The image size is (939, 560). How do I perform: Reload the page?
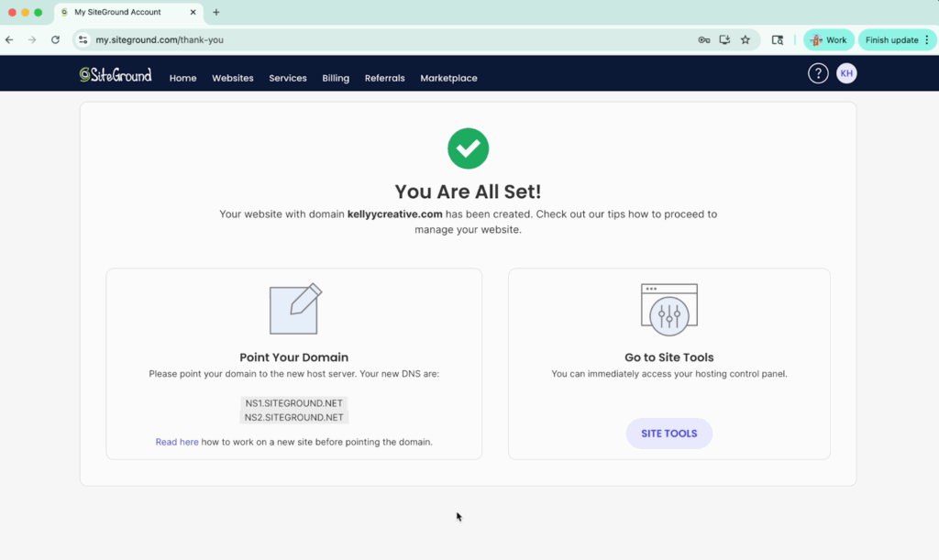click(x=55, y=40)
